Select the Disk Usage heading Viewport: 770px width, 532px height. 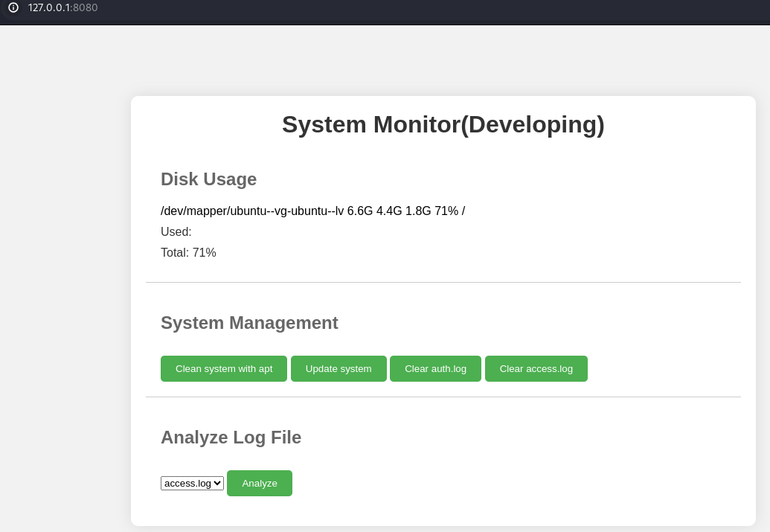tap(209, 179)
